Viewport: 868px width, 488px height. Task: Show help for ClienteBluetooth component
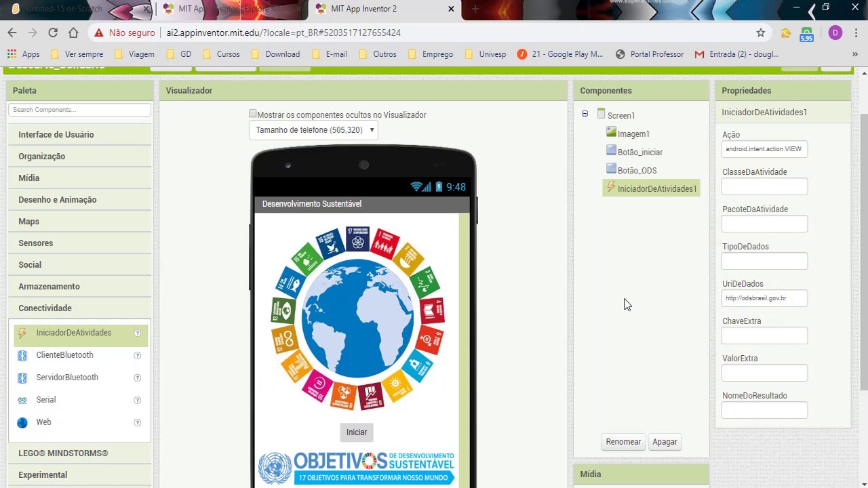pyautogui.click(x=138, y=355)
